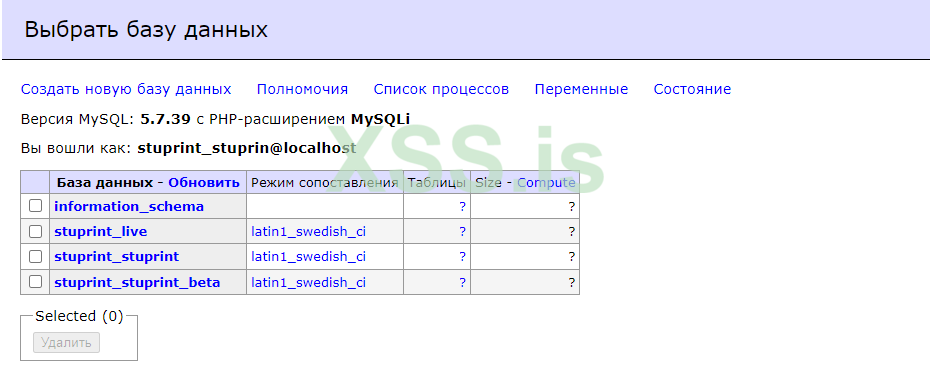The width and height of the screenshot is (930, 380).
Task: Click the stuprint_stuprin@localhost username text
Action: click(x=247, y=148)
